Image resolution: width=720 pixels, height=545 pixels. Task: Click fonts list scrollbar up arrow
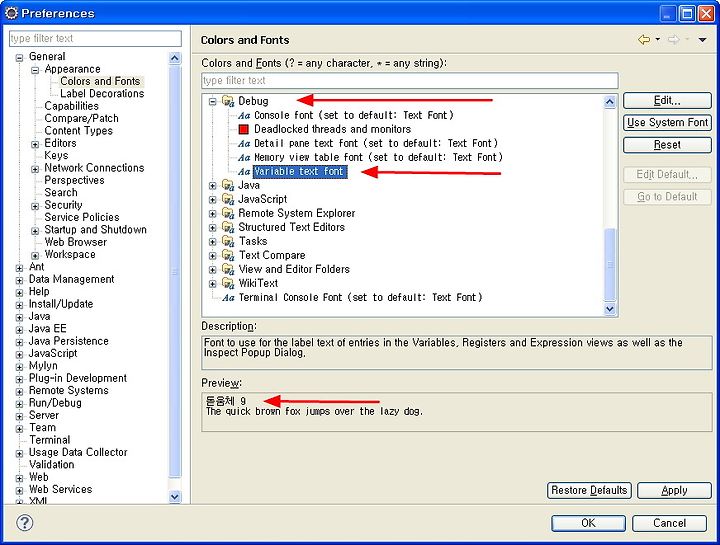pyautogui.click(x=610, y=102)
